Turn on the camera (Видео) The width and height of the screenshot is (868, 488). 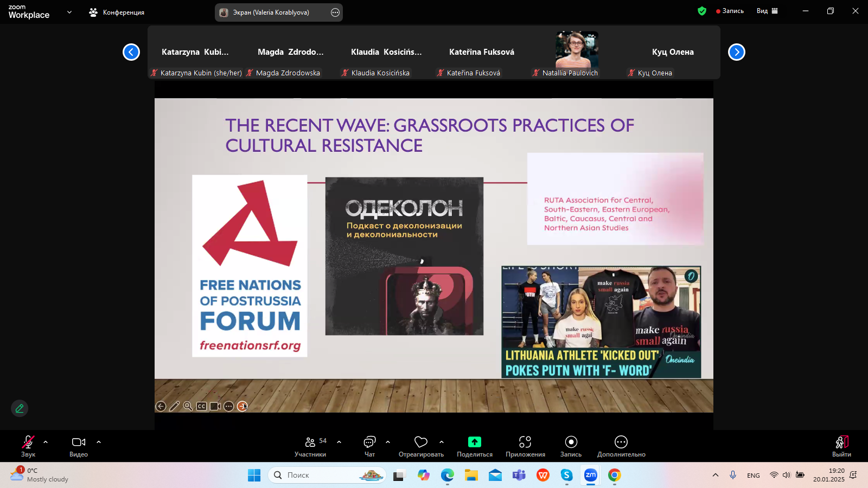(x=79, y=446)
